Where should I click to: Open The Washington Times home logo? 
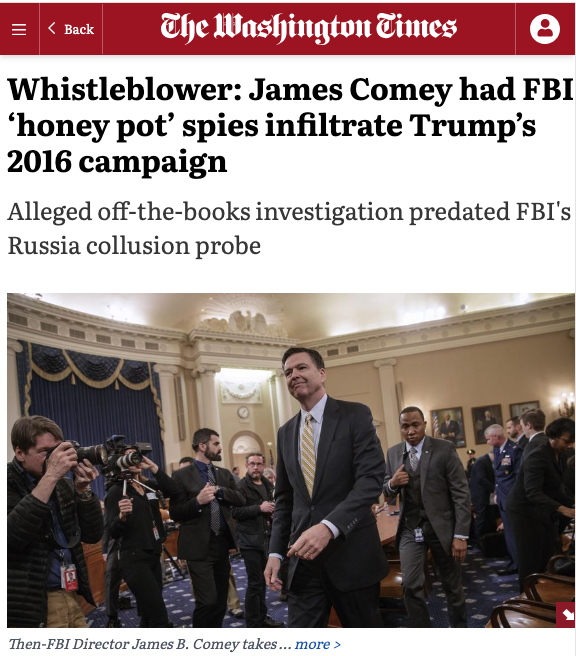coord(308,28)
